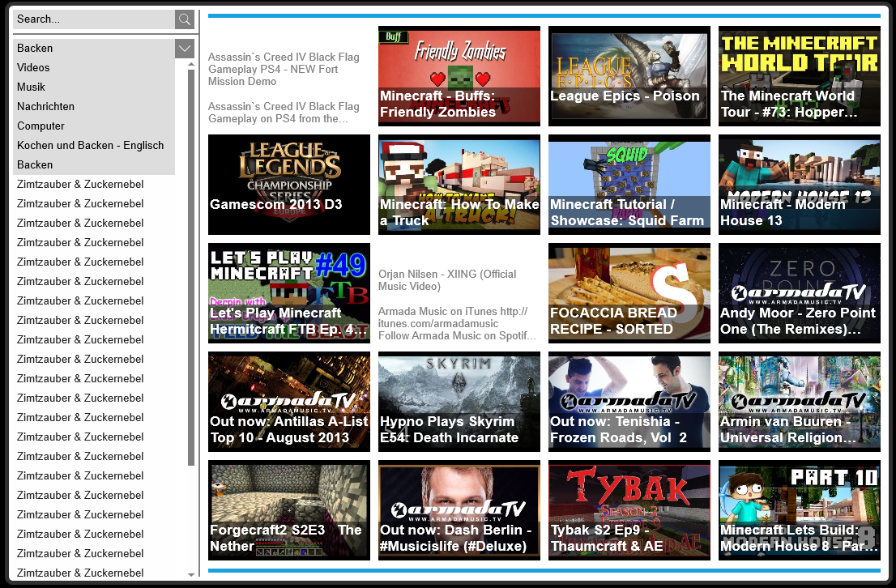896x588 pixels.
Task: Select Nachrichten in the dropdown list
Action: pos(94,106)
